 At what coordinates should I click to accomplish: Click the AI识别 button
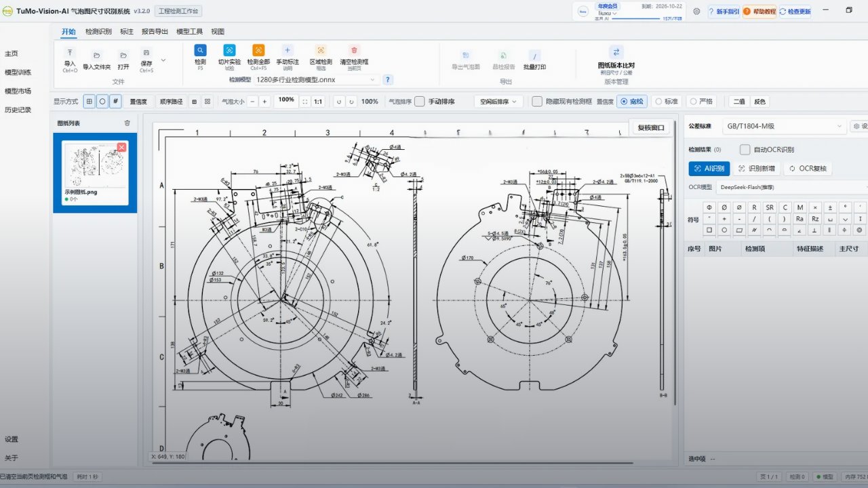(x=709, y=169)
